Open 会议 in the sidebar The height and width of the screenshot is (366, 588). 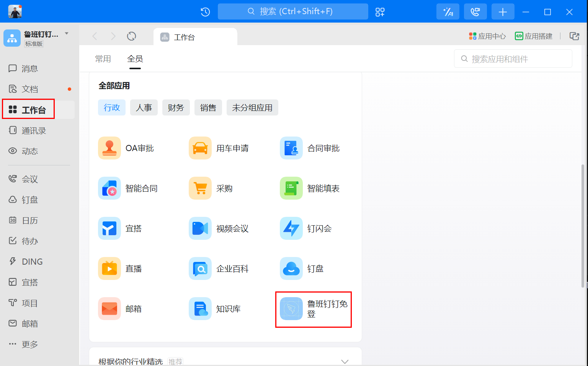click(23, 179)
